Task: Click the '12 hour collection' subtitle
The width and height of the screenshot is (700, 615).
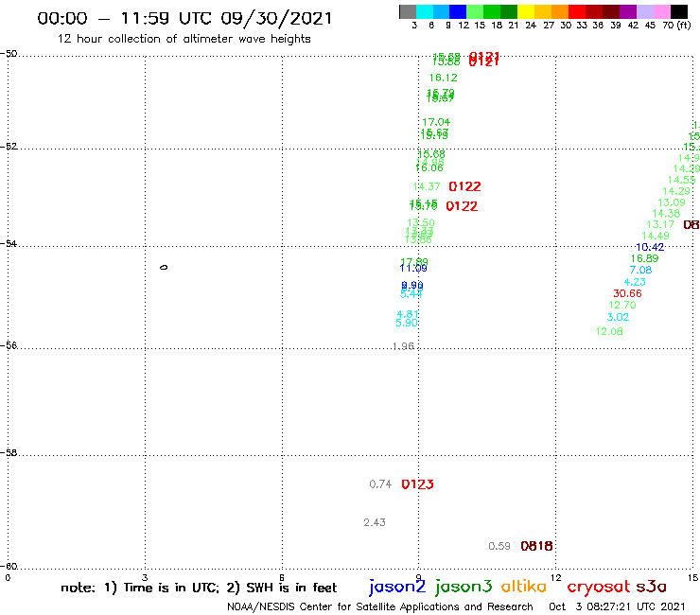Action: pyautogui.click(x=184, y=39)
